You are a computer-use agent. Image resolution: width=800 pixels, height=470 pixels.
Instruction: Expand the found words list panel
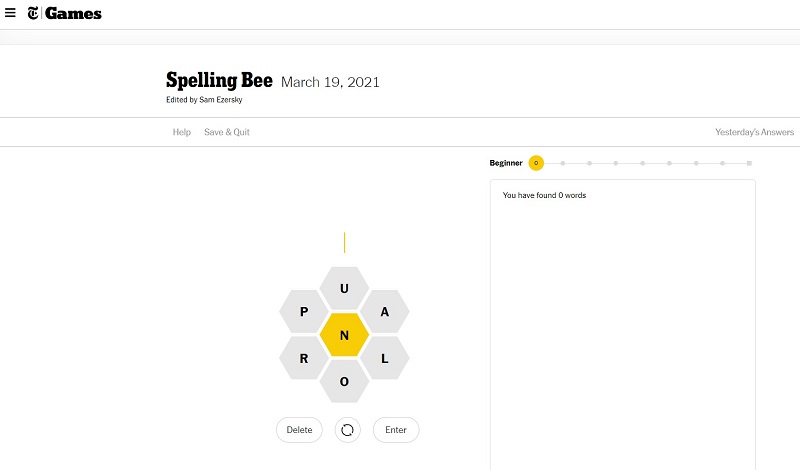pos(622,325)
